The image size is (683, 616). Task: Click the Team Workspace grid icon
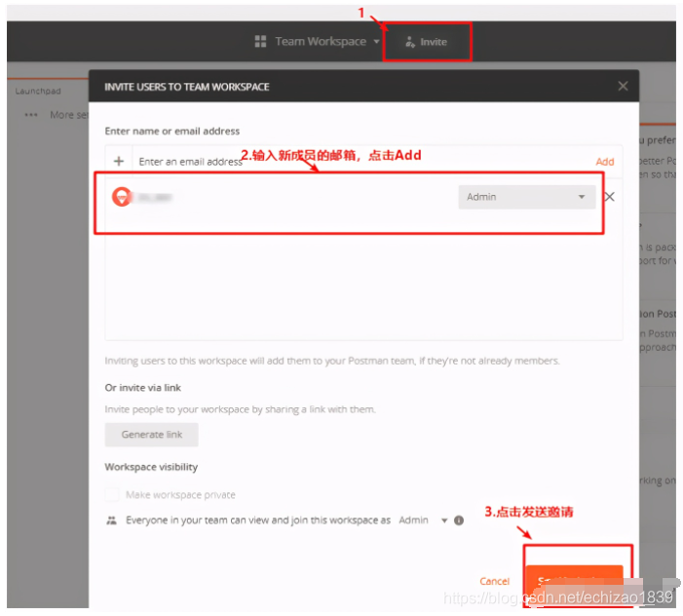260,41
